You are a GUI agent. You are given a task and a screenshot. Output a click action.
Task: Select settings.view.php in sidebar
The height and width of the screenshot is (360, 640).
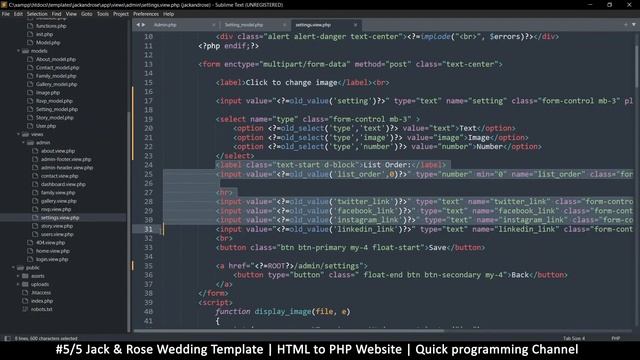(60, 218)
